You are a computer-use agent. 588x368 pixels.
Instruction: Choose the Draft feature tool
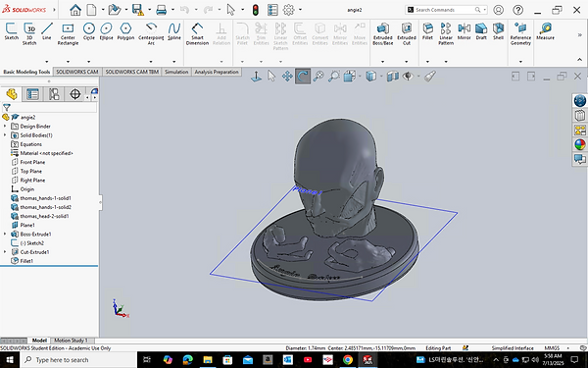pyautogui.click(x=481, y=31)
